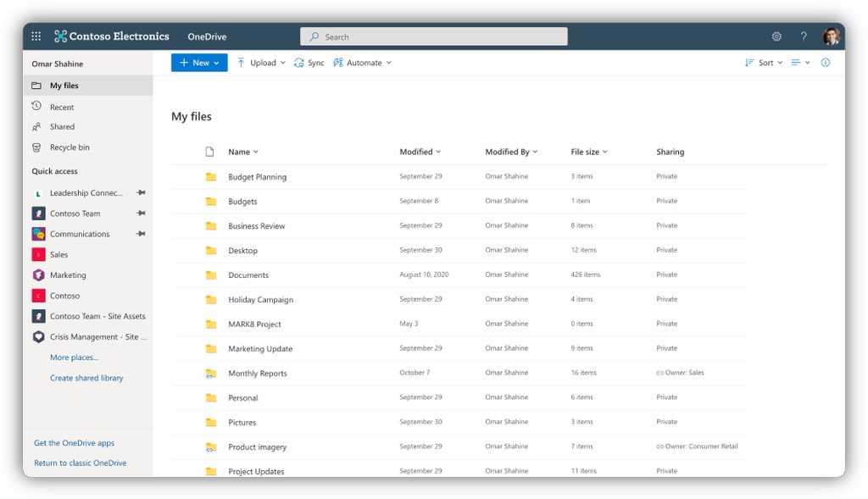Screen dimensions: 868x499
Task: Click the Create shared library link
Action: tap(86, 378)
